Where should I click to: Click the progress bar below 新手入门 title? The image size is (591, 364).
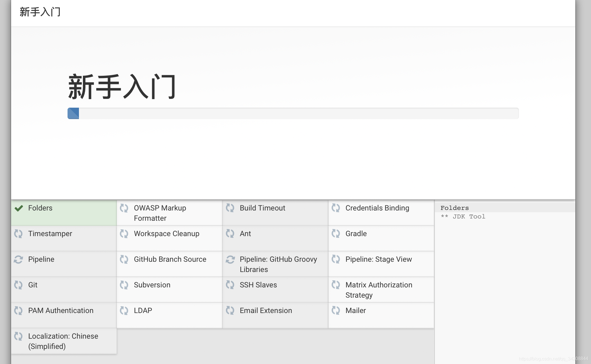click(293, 113)
